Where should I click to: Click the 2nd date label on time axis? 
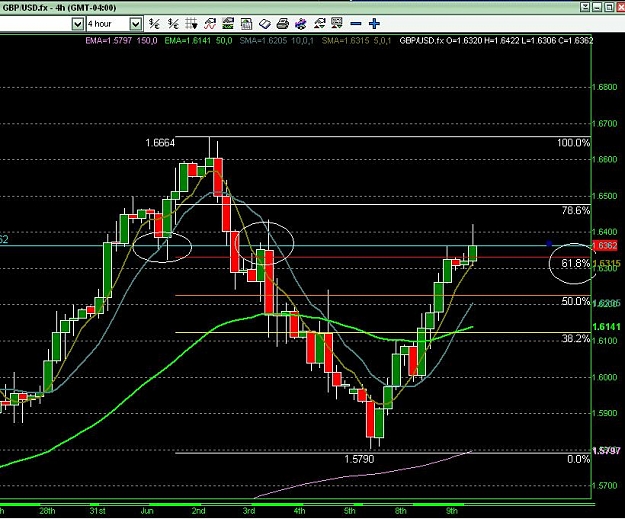tap(198, 511)
